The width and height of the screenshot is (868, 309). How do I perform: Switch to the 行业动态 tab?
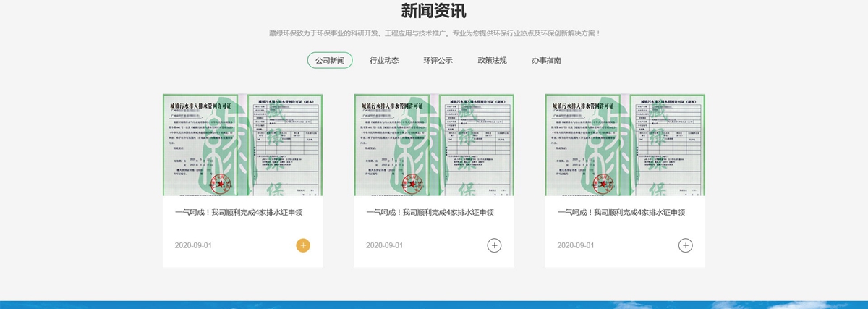384,60
